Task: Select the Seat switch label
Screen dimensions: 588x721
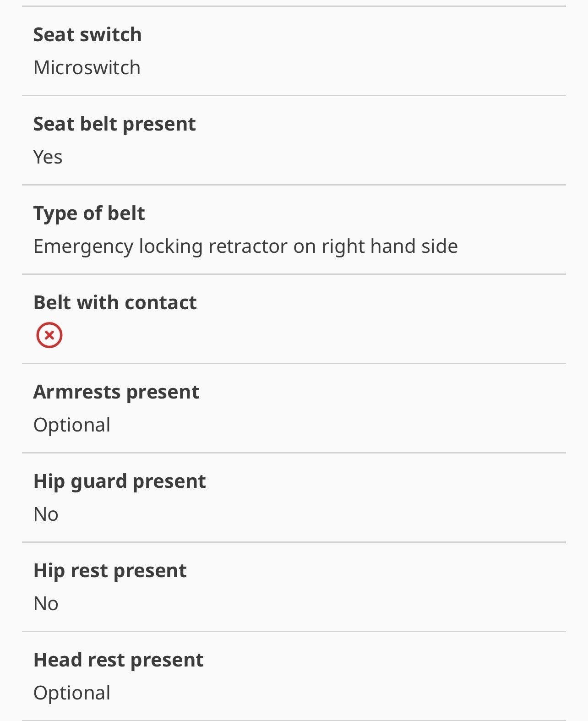Action: pos(87,35)
